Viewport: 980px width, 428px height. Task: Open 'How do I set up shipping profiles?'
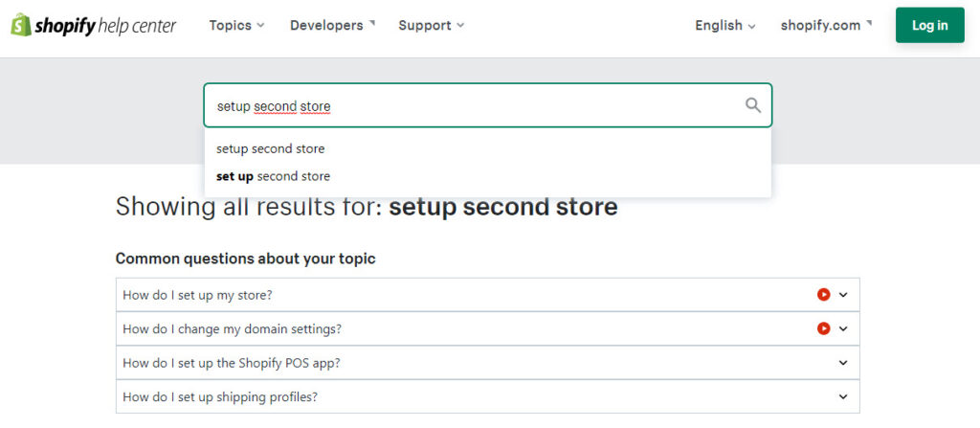tap(220, 396)
